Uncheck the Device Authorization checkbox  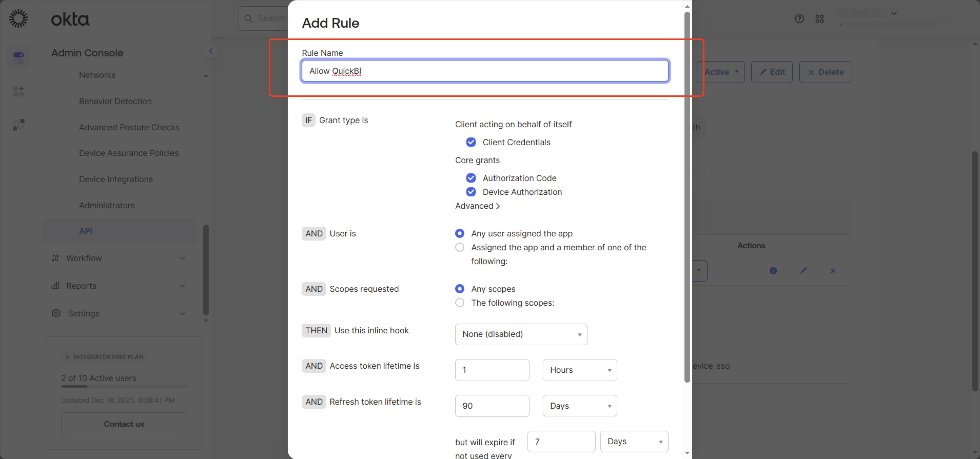471,192
